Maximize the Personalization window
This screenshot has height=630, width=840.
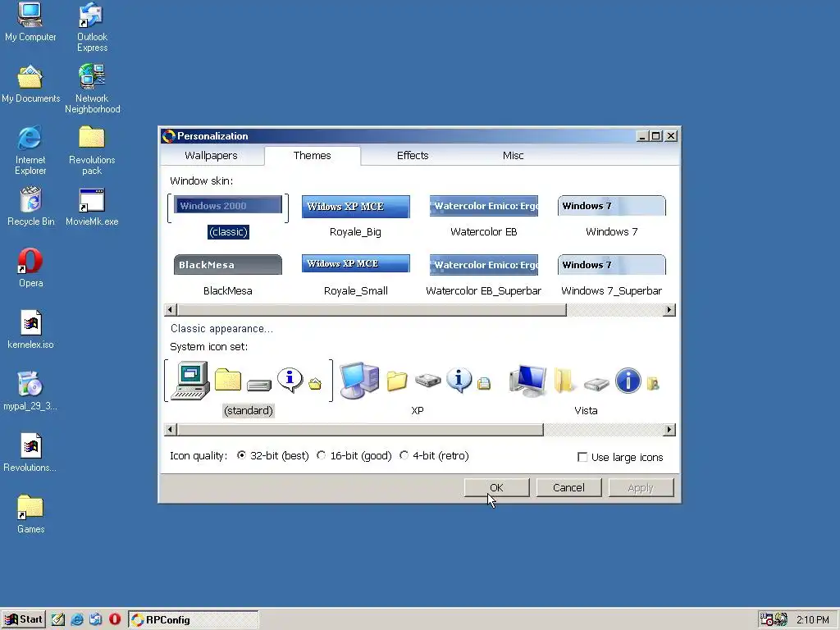click(655, 136)
